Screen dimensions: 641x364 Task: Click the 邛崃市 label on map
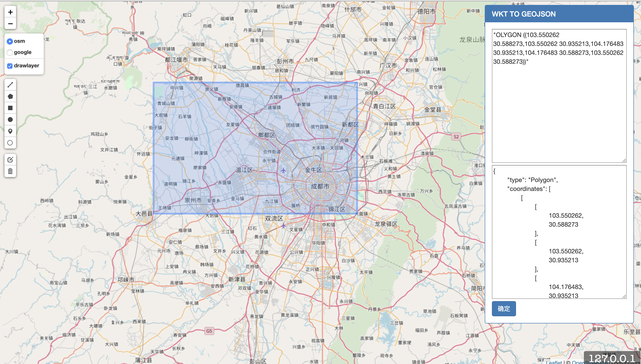(126, 279)
